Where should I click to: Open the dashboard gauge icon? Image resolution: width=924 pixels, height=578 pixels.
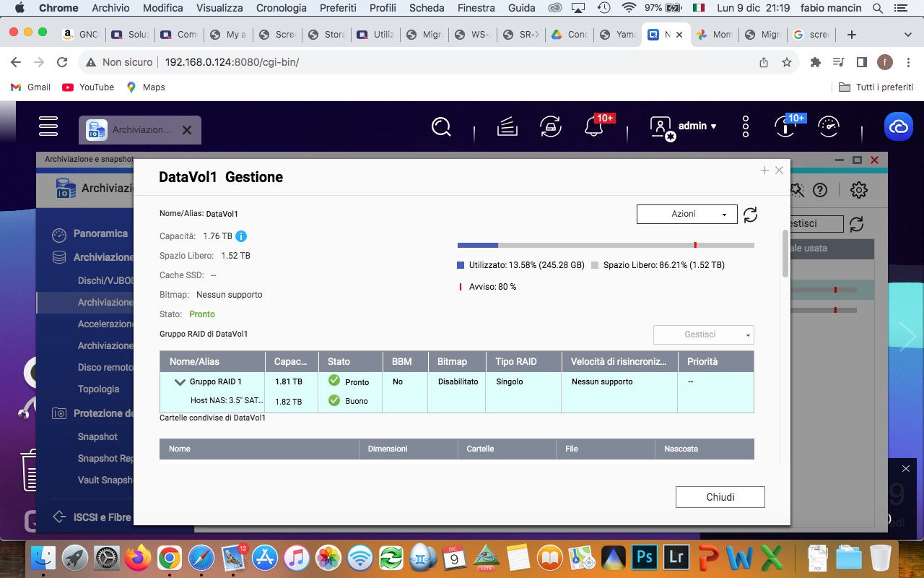828,127
